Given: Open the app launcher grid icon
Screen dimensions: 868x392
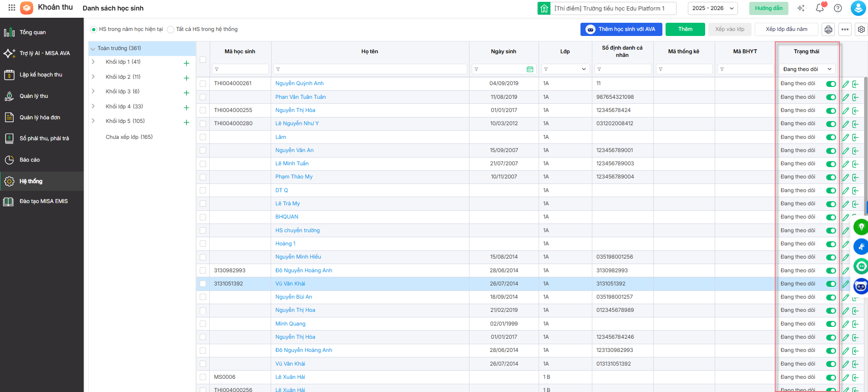Looking at the screenshot, I should (12, 8).
